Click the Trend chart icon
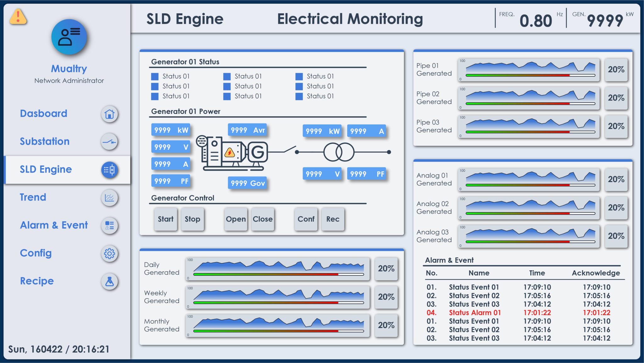The image size is (644, 363). point(109,198)
